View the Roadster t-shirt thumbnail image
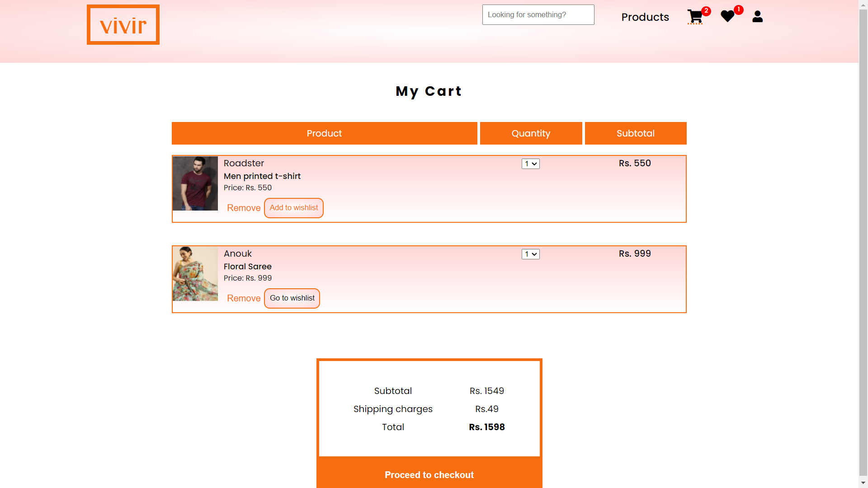The width and height of the screenshot is (868, 488). [x=195, y=183]
